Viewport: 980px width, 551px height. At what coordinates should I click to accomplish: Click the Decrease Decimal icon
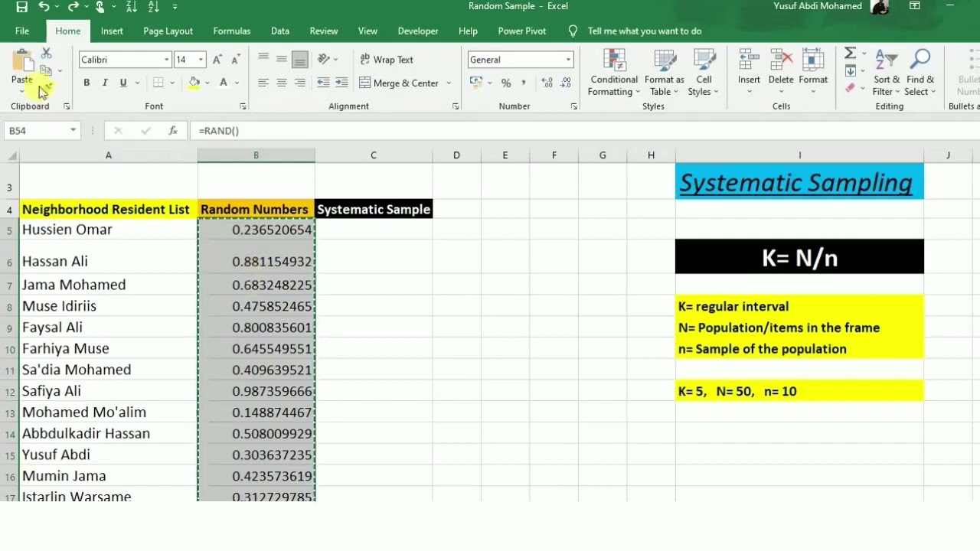(567, 83)
